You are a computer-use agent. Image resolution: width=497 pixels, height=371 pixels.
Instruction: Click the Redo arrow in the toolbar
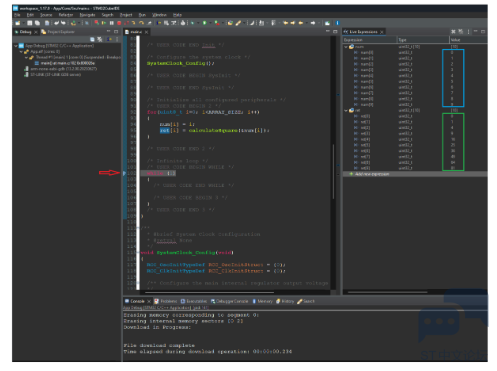pyautogui.click(x=63, y=23)
